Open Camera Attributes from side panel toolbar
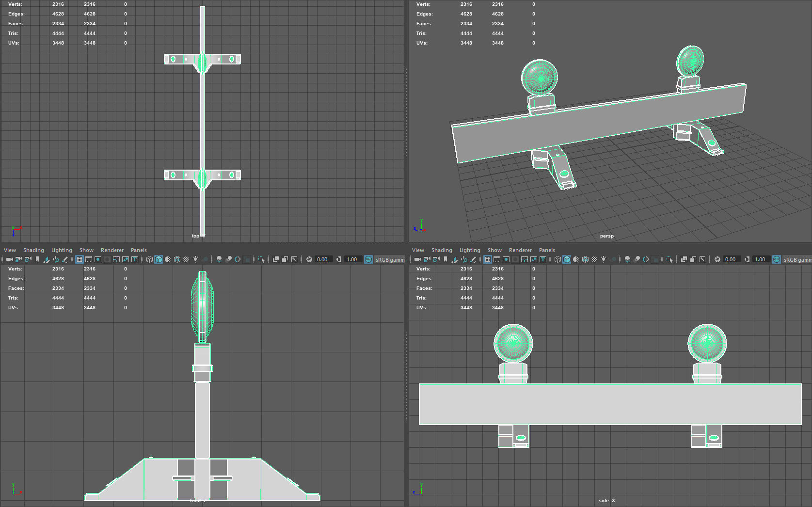Image resolution: width=812 pixels, height=507 pixels. (x=436, y=259)
